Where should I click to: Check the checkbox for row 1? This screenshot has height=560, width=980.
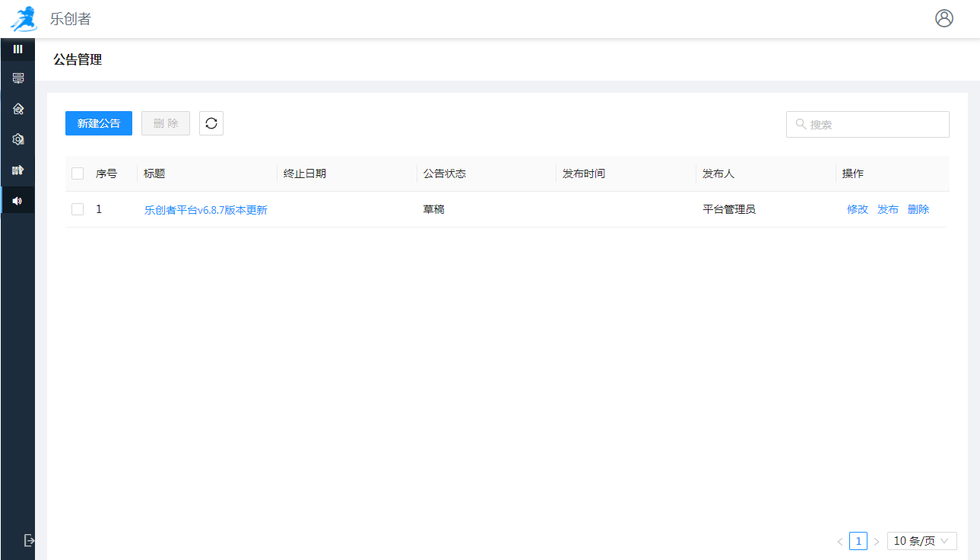pos(78,209)
